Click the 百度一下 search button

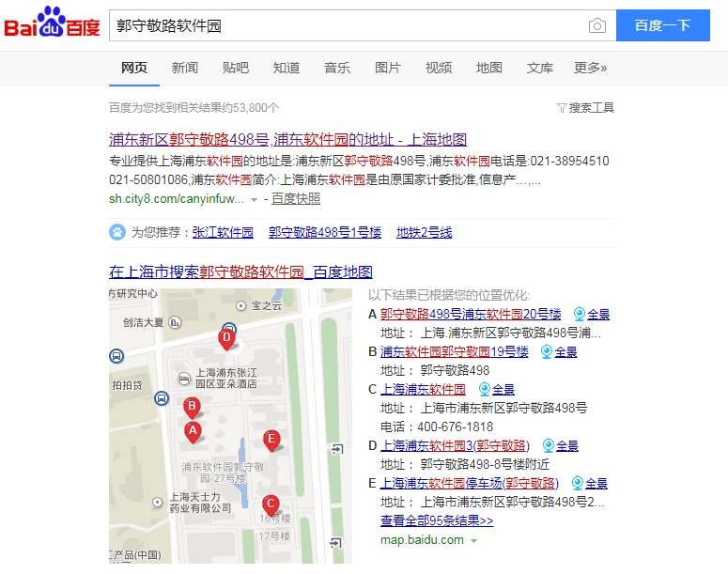click(663, 25)
